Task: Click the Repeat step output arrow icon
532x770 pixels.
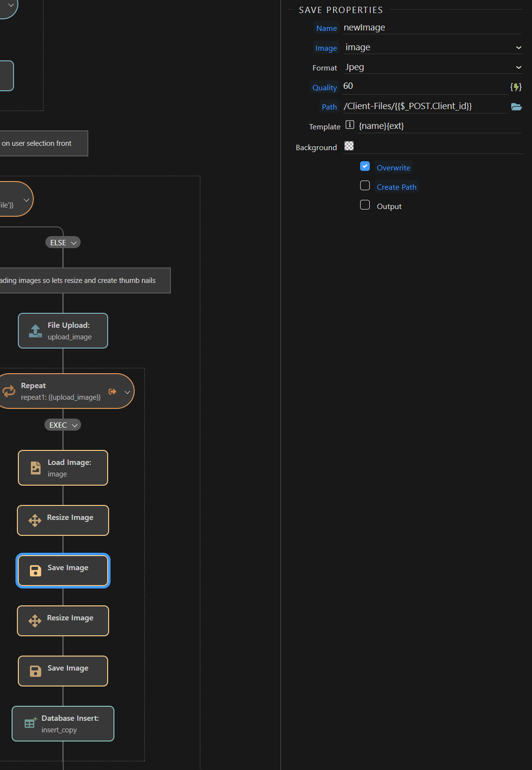Action: coord(112,392)
